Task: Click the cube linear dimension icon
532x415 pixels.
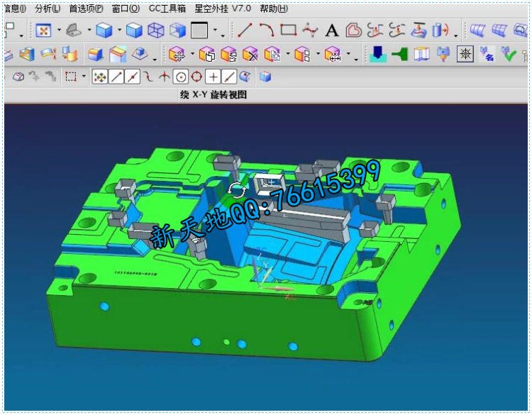Action: tap(333, 54)
